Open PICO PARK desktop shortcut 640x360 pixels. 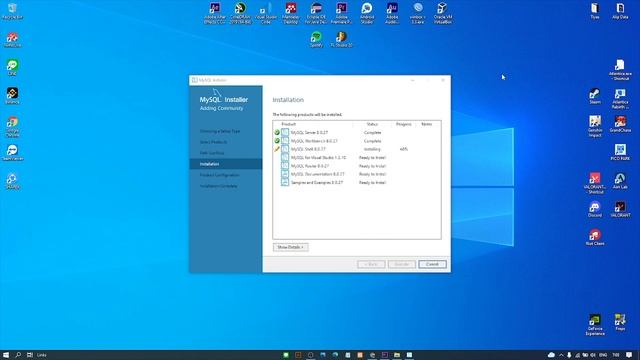point(620,152)
